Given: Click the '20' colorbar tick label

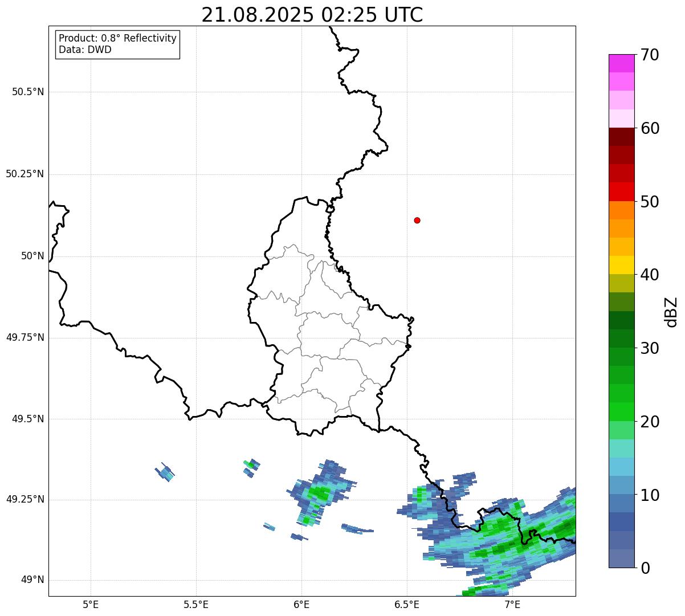Looking at the screenshot, I should click(x=650, y=422).
